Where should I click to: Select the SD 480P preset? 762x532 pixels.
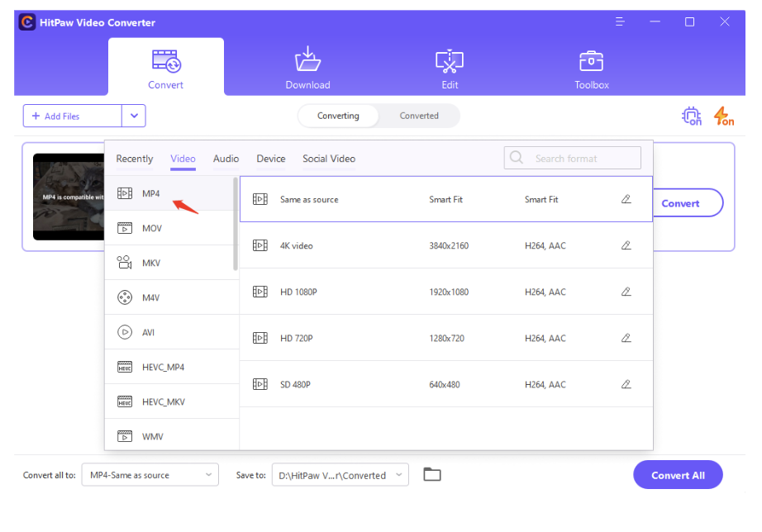(x=446, y=384)
